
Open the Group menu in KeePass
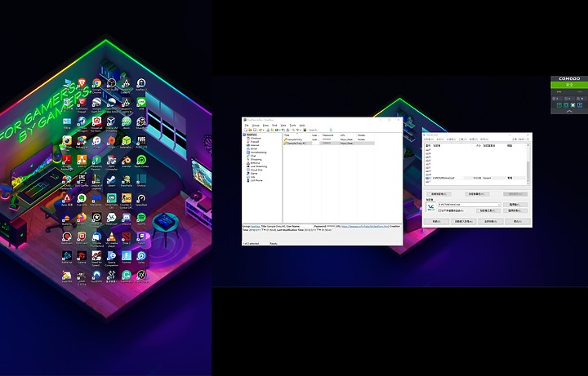coord(256,126)
